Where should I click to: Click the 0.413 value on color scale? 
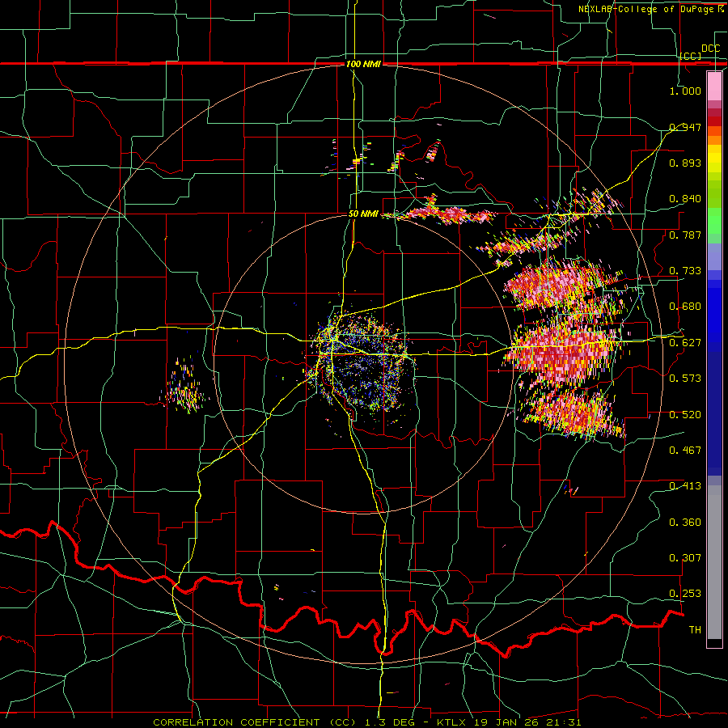(685, 486)
